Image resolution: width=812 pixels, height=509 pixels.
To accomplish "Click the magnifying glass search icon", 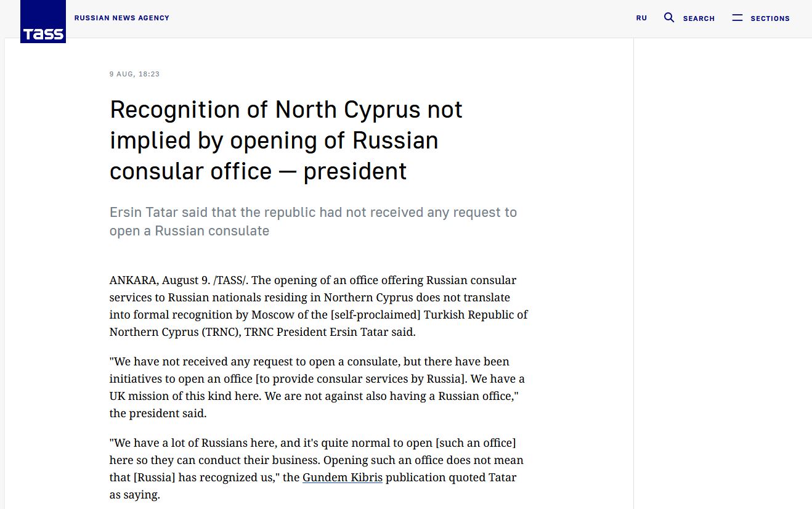I will pos(669,18).
